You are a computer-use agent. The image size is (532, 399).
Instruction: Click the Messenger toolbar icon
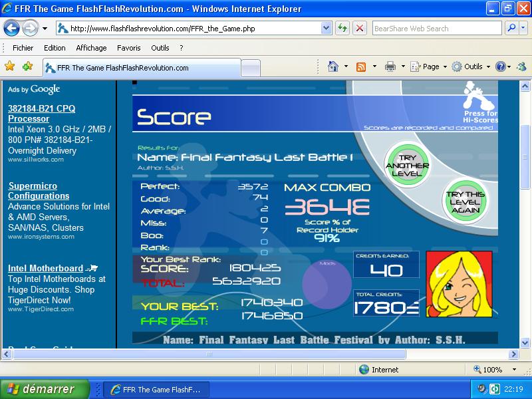coord(521,66)
